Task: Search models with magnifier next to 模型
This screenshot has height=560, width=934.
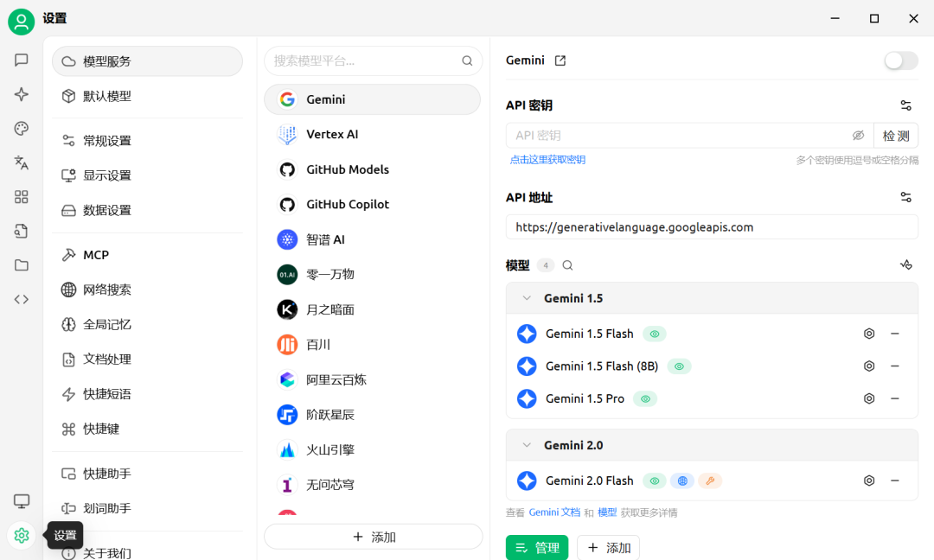Action: (x=567, y=265)
